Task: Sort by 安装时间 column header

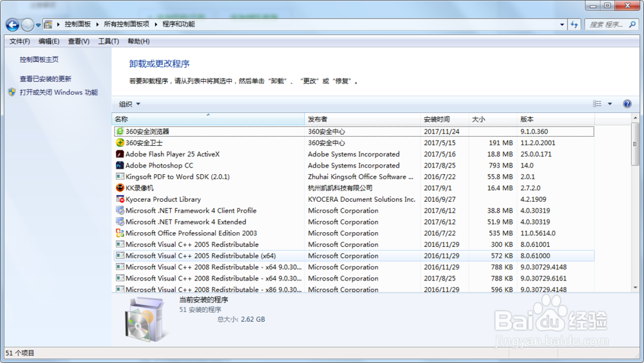Action: [444, 119]
